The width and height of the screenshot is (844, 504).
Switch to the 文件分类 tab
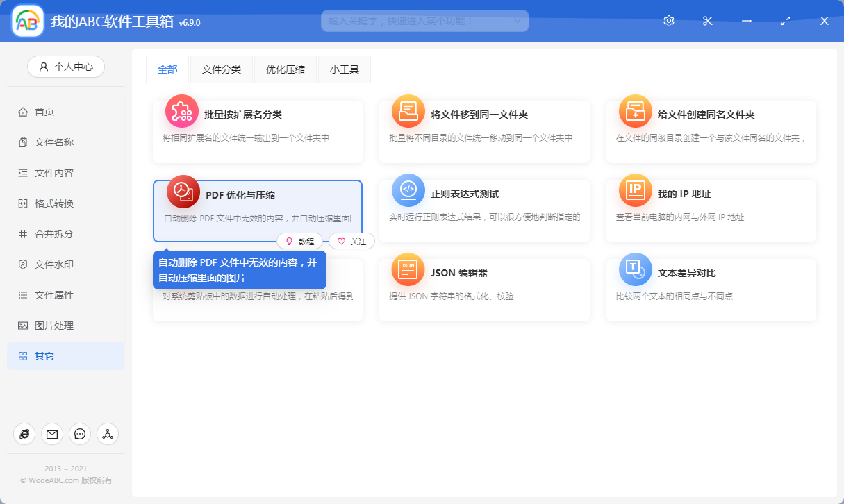tap(221, 69)
